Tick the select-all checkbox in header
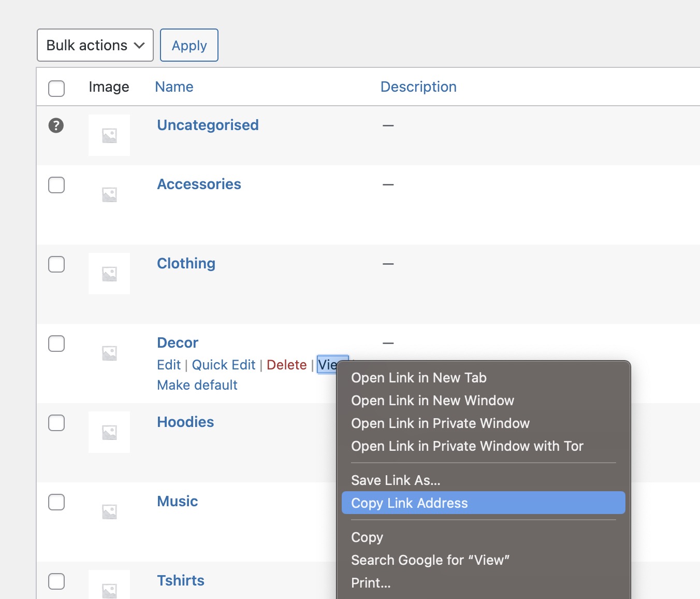This screenshot has height=599, width=700. pyautogui.click(x=56, y=88)
